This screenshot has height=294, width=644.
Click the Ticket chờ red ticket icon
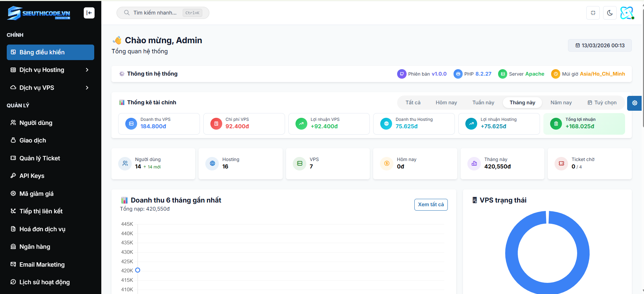tap(561, 163)
